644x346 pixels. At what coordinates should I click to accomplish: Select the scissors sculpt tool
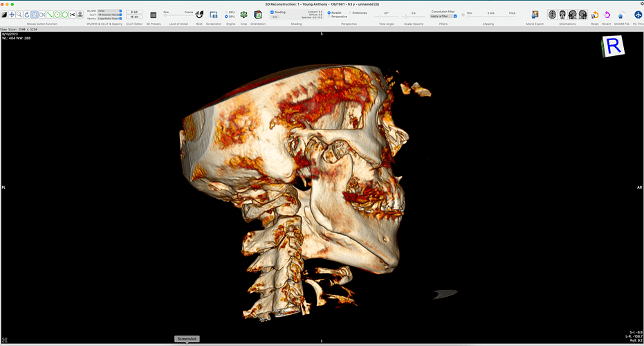coord(72,15)
